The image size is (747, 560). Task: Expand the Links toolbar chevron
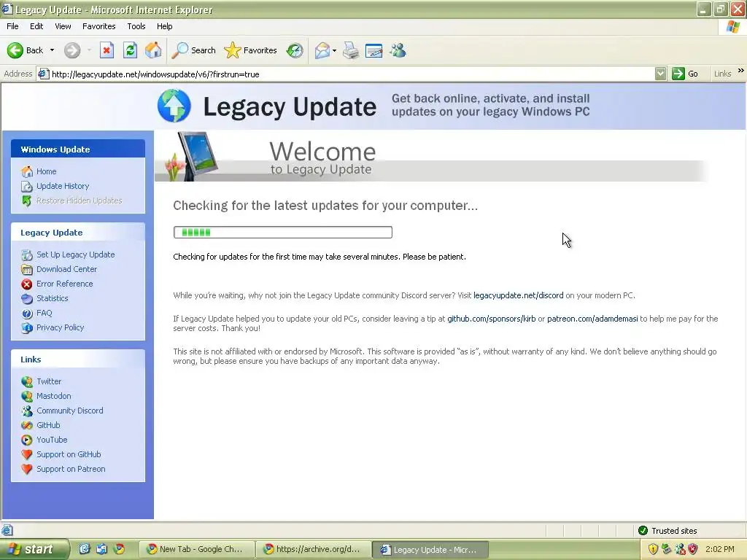[741, 71]
